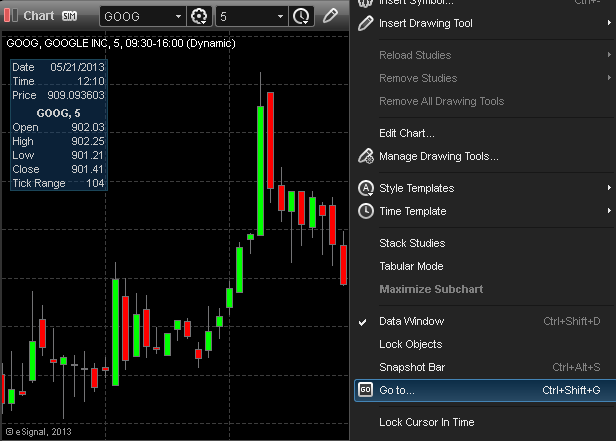
Task: Click Price value 909.093603
Action: pyautogui.click(x=76, y=95)
